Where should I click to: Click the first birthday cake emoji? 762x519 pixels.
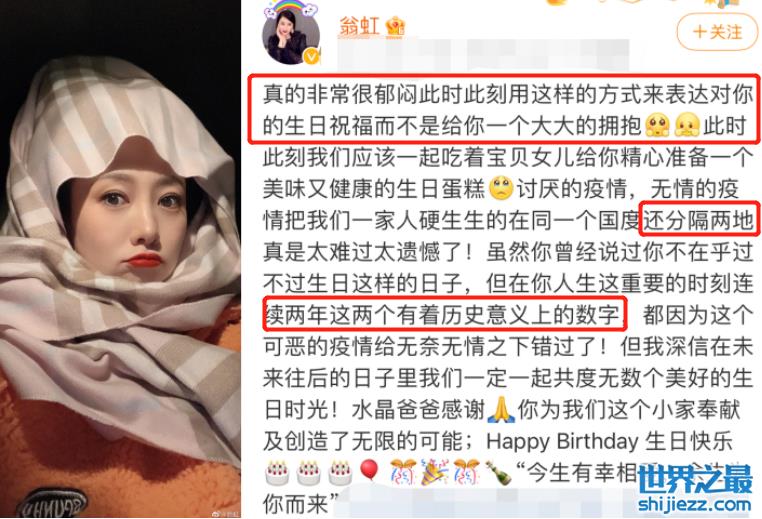[278, 472]
